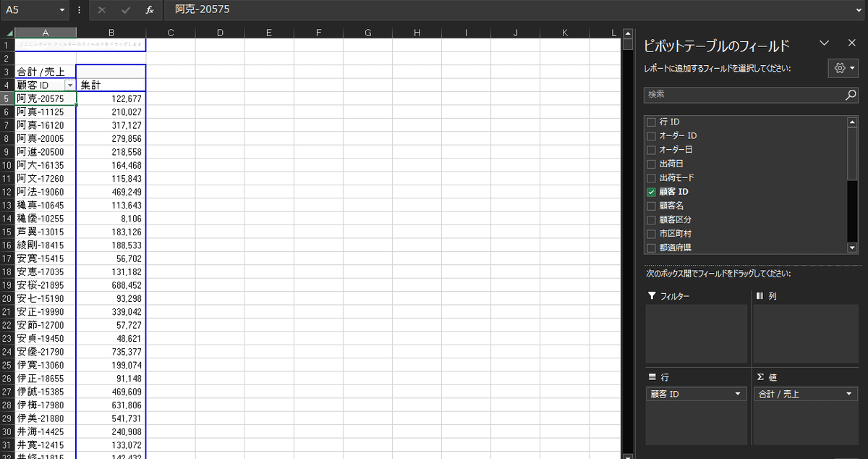Select cell 井海-14425
868x459 pixels.
pos(45,431)
